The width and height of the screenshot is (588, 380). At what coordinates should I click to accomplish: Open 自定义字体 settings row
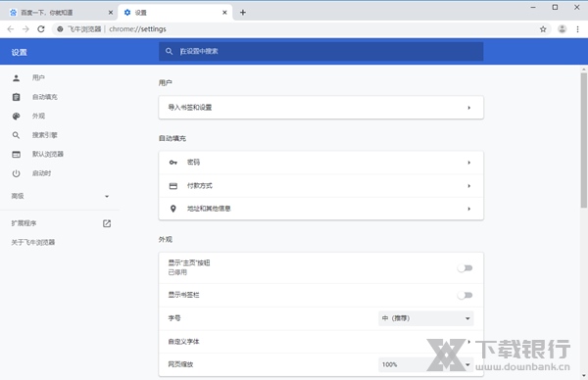point(321,342)
